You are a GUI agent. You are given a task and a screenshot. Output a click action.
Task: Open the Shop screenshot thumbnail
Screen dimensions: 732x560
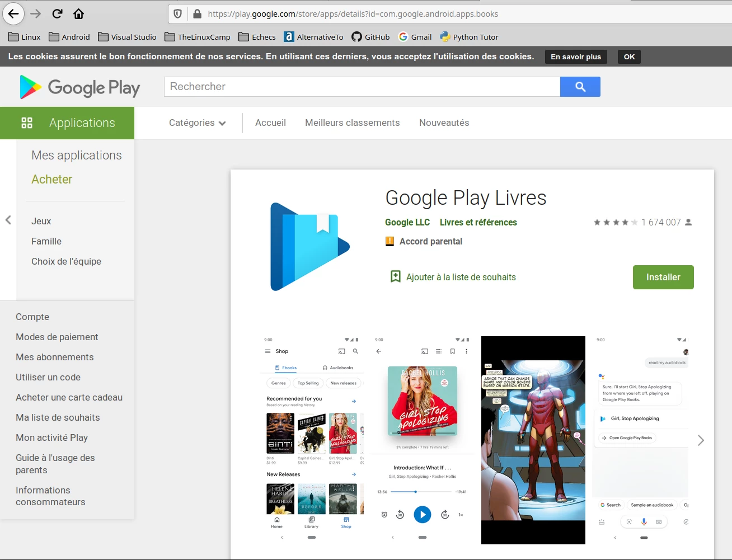(x=312, y=440)
